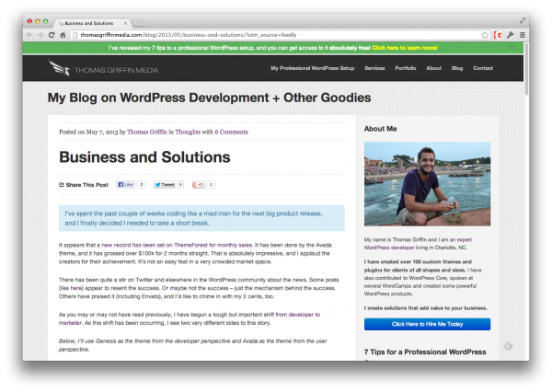Viewport: 552px width, 392px height.
Task: Click the page vertical scrollbar thumb
Action: tap(526, 69)
